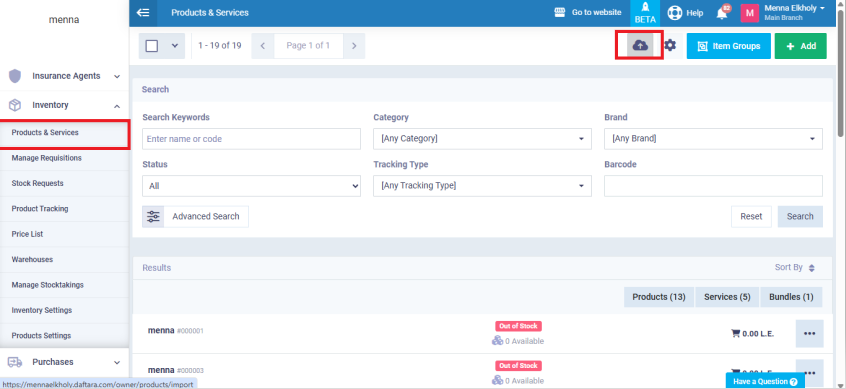Click the Advanced Search sliders icon
The width and height of the screenshot is (846, 389).
point(153,216)
